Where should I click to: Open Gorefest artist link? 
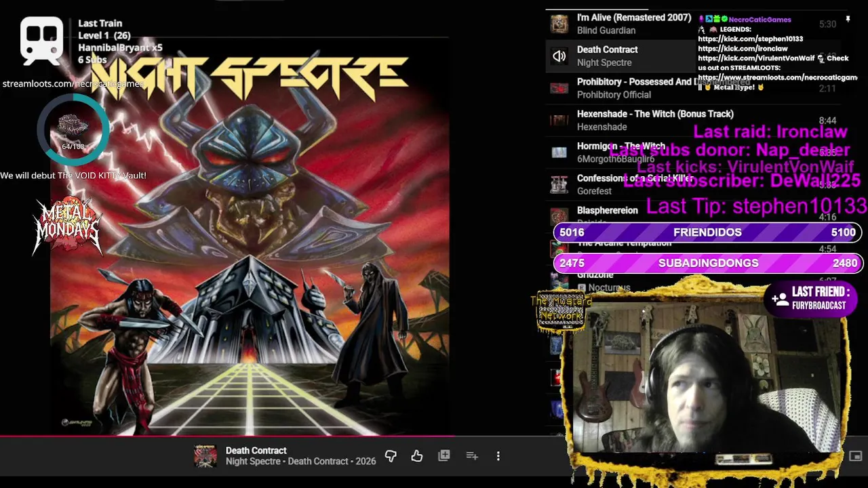point(594,191)
